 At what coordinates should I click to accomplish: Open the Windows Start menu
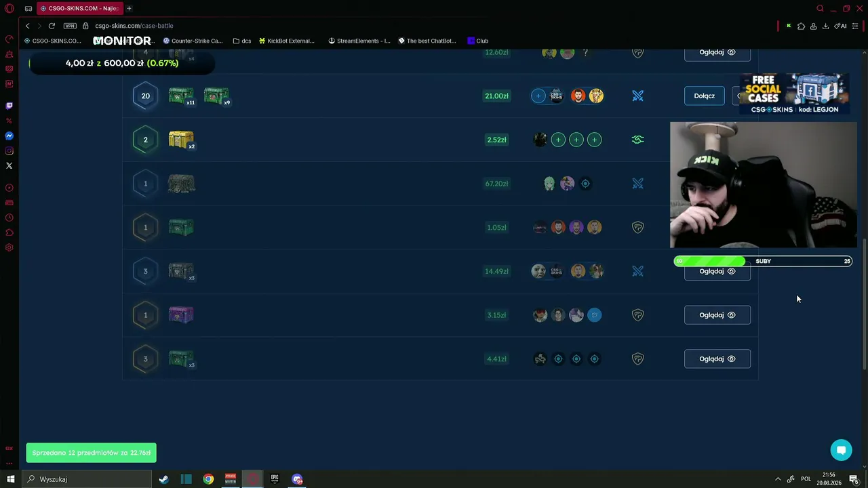(x=10, y=479)
